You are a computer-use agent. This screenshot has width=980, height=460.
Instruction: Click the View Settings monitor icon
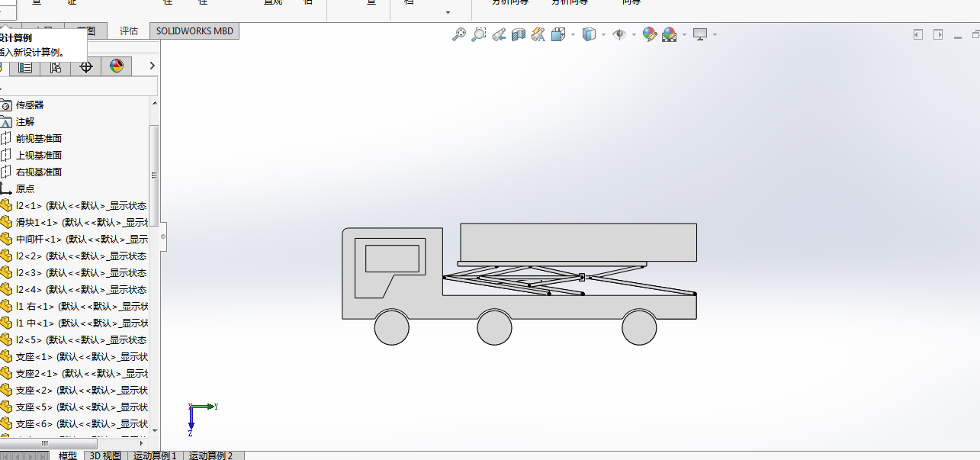point(700,34)
